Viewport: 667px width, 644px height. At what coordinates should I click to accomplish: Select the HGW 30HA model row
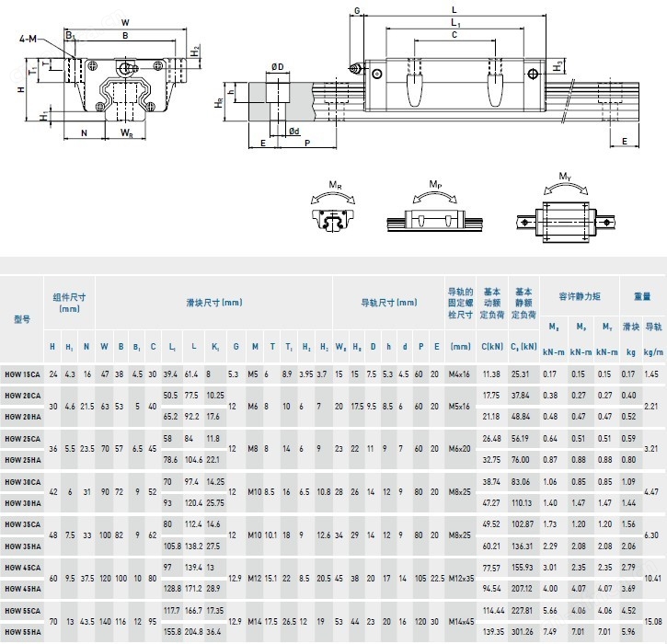(333, 502)
